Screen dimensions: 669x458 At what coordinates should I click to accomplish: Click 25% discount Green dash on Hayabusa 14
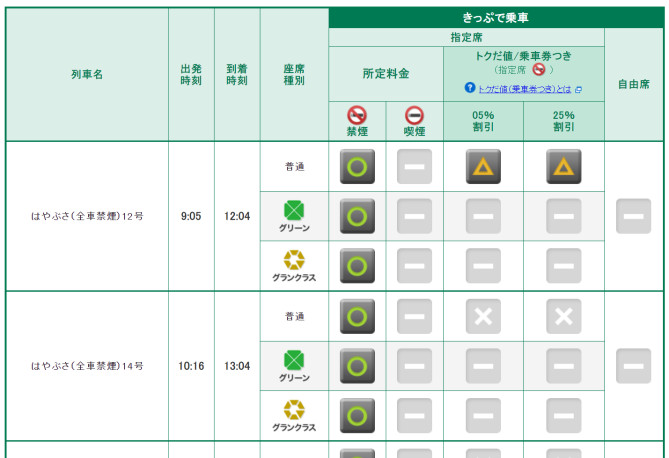tap(564, 366)
